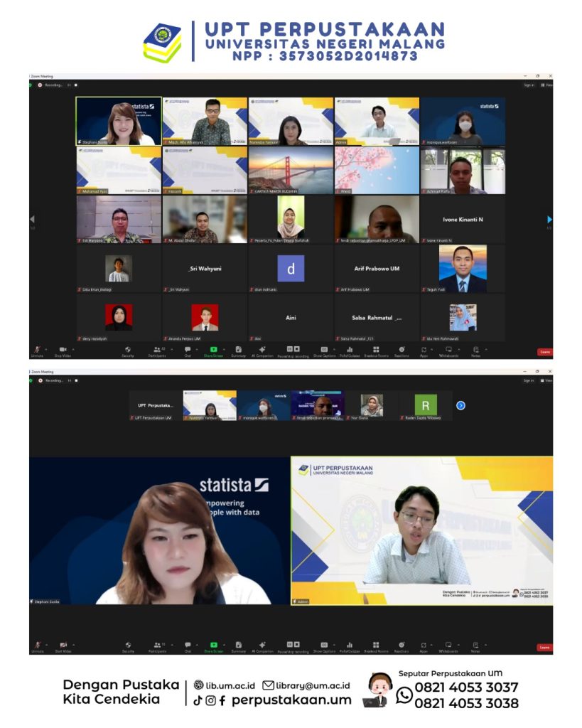
Task: Open Polls/Quizzes in the speaker-view Zoom window
Action: tap(350, 647)
